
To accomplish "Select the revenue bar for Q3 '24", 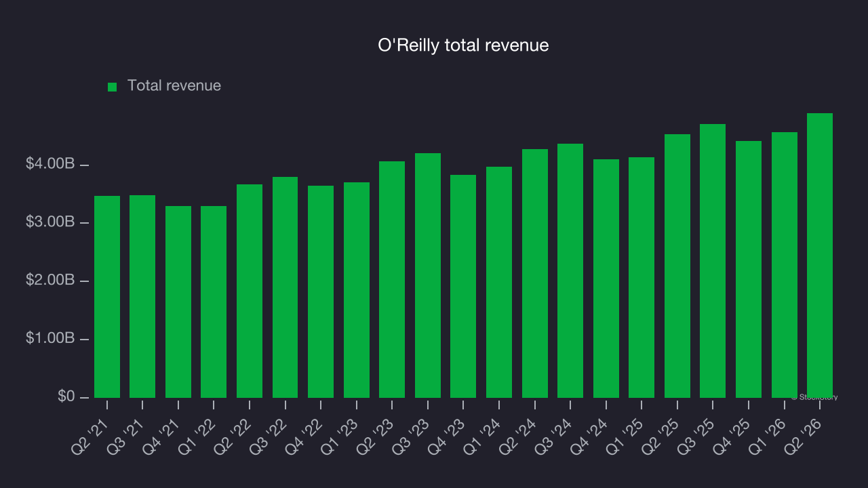I will click(570, 270).
